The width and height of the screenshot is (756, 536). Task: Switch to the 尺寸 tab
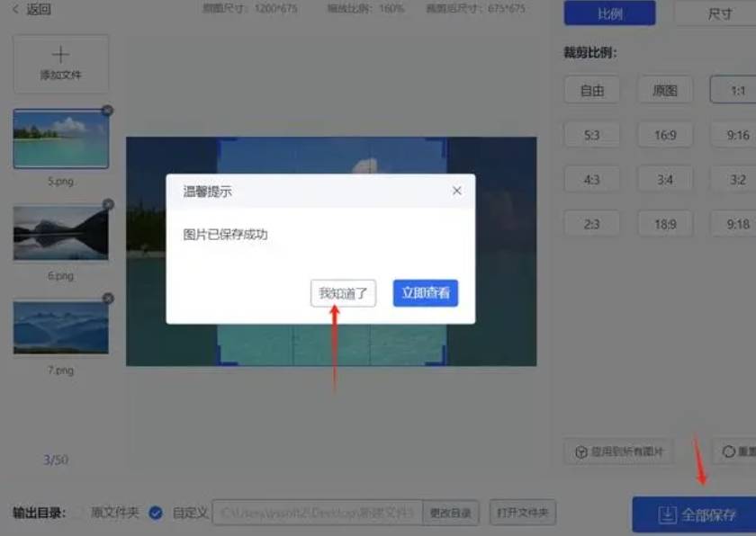tap(716, 13)
